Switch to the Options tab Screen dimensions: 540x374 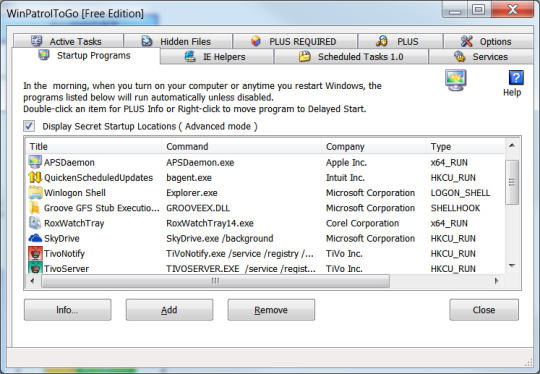click(x=488, y=41)
